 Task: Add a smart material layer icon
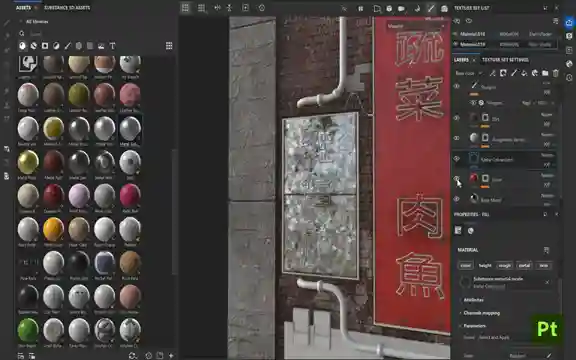click(x=535, y=73)
